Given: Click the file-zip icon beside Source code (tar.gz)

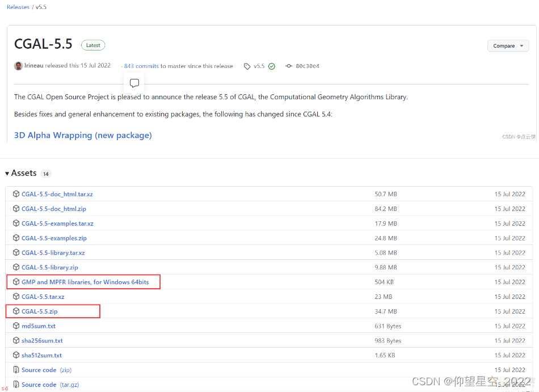Looking at the screenshot, I should pos(16,385).
